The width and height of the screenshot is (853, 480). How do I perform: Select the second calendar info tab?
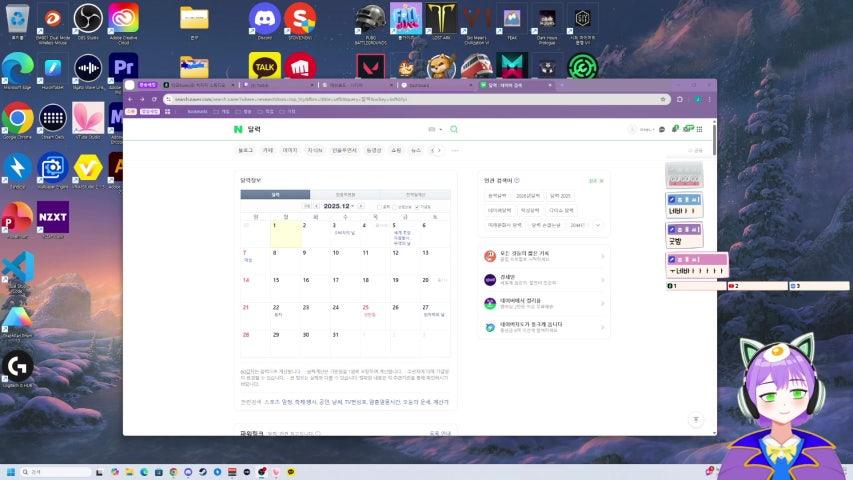[x=345, y=194]
